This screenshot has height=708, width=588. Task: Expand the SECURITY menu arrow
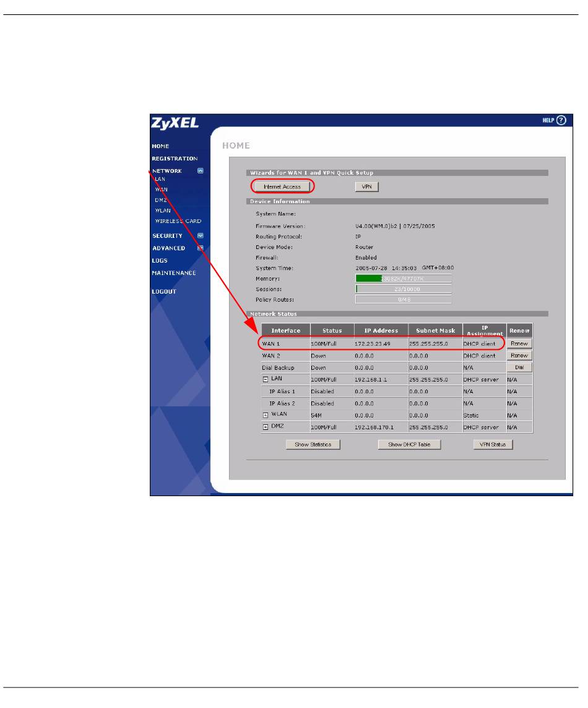point(201,236)
